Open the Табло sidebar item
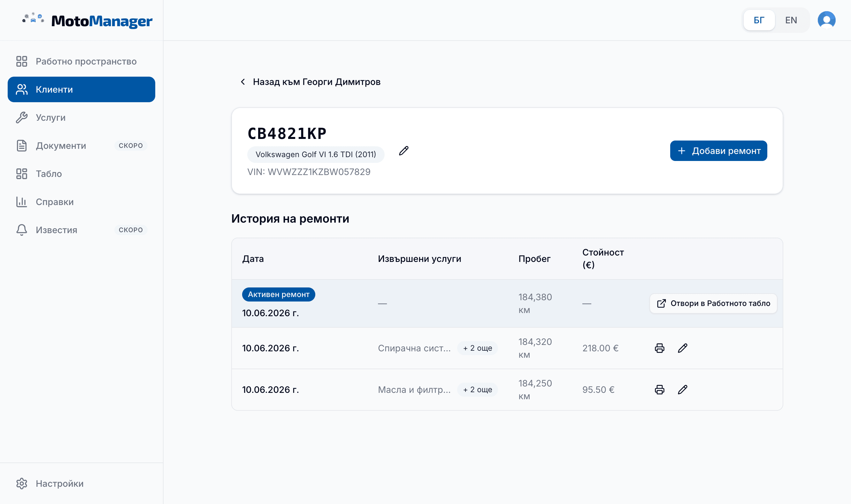This screenshot has width=851, height=504. [81, 174]
